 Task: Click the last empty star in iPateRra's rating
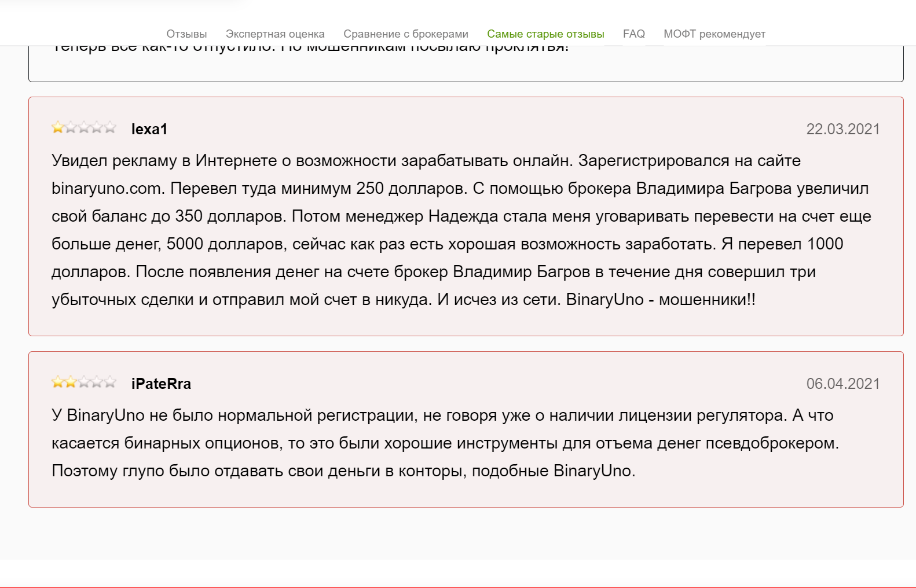[x=110, y=382]
